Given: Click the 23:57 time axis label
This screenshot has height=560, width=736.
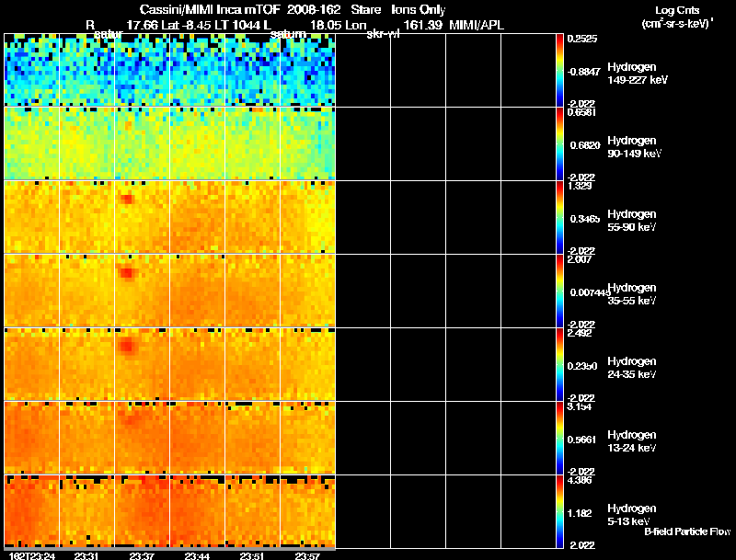Looking at the screenshot, I should coord(306,555).
